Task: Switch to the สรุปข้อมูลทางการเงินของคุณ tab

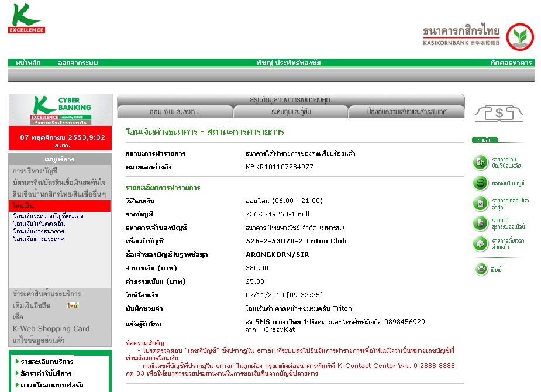Action: [291, 99]
